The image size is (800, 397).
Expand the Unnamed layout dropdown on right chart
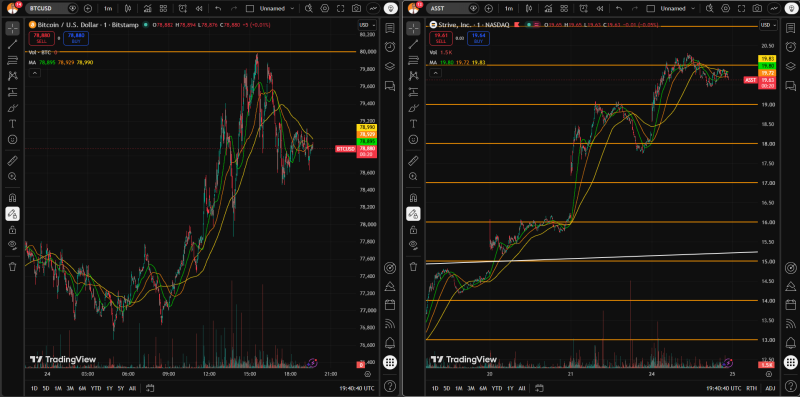[677, 9]
